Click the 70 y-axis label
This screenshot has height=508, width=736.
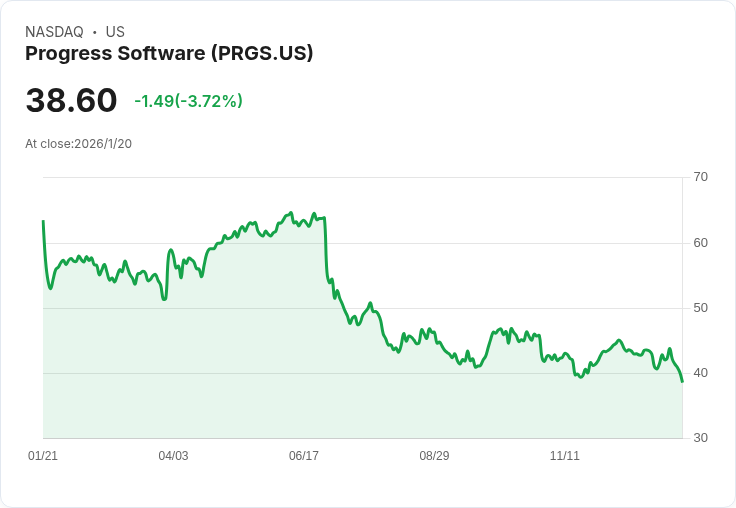(x=700, y=177)
